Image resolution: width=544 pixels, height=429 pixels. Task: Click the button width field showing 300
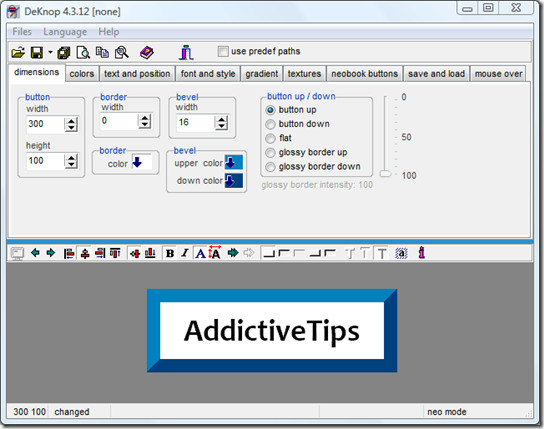[45, 124]
